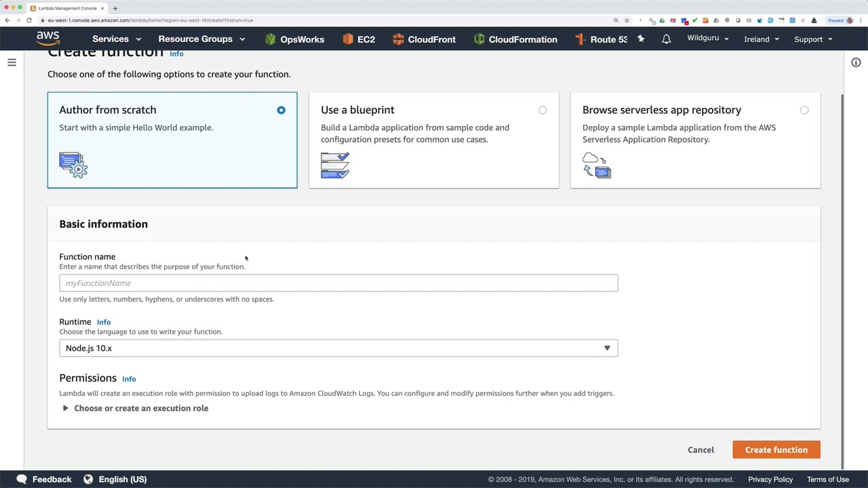Reload the page with browser refresh button

click(x=29, y=20)
